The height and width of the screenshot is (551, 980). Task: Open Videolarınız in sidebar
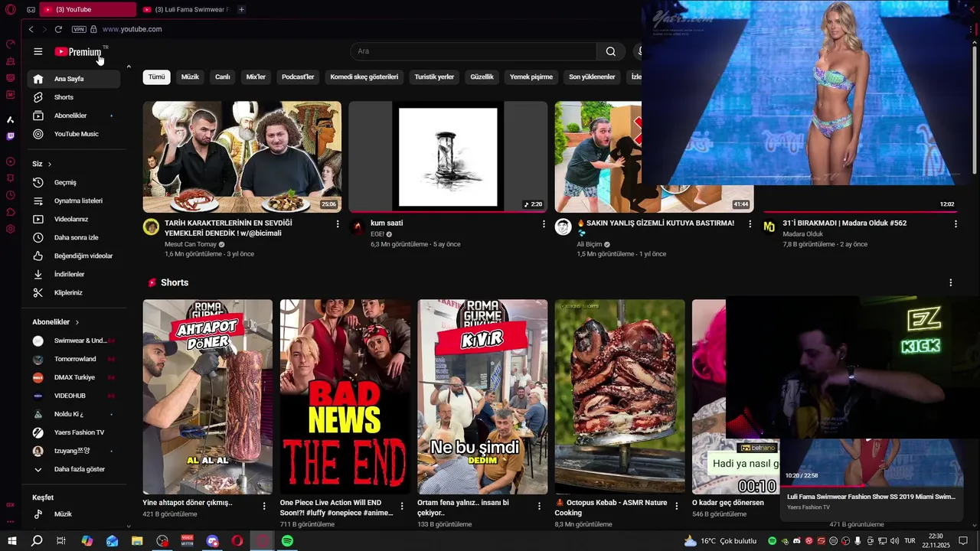tap(74, 219)
